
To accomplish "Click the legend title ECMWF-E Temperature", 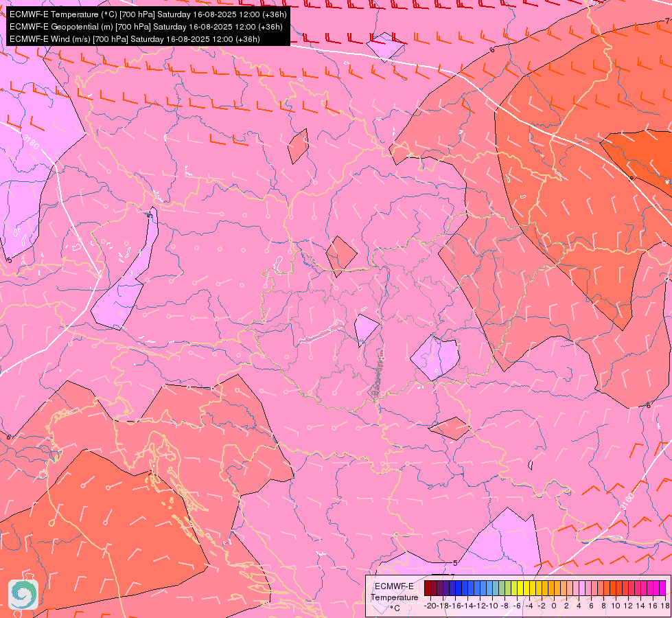I will click(x=394, y=591).
